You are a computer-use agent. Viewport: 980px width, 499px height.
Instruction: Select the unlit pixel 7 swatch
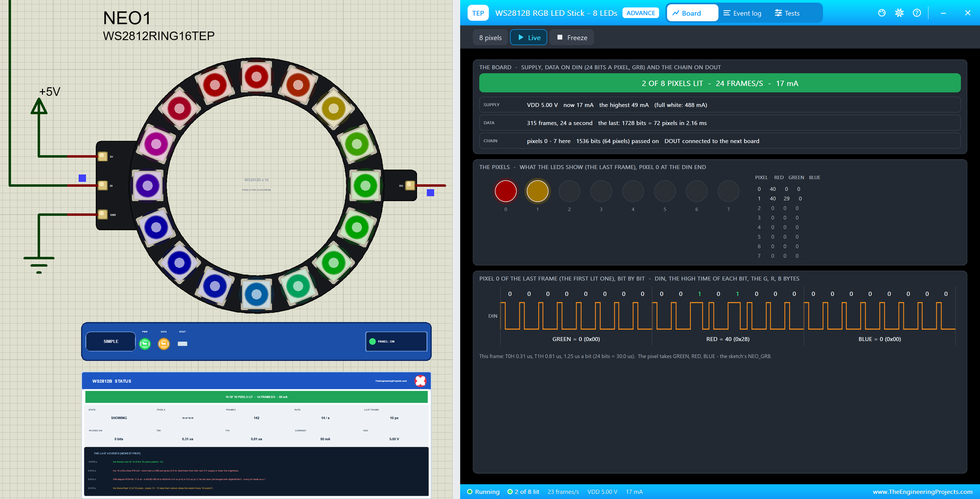point(728,191)
